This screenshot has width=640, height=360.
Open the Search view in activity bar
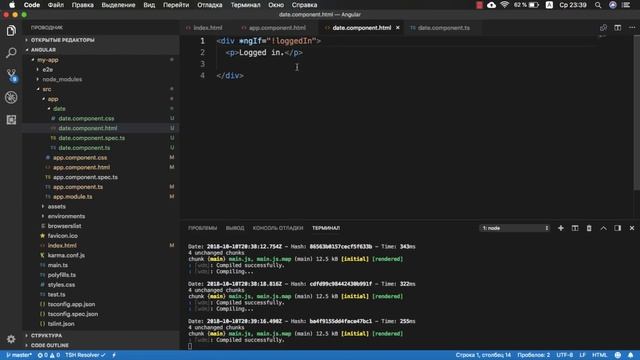(x=11, y=53)
